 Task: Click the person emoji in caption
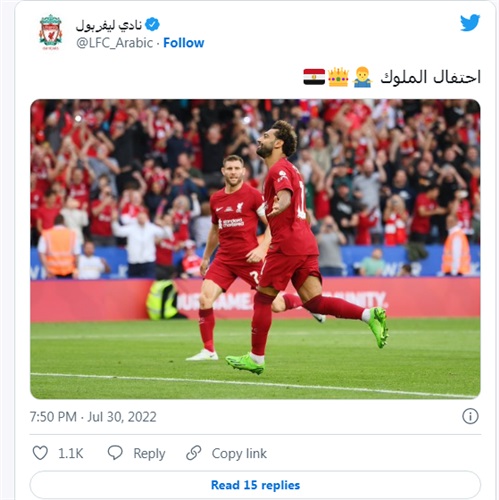363,77
